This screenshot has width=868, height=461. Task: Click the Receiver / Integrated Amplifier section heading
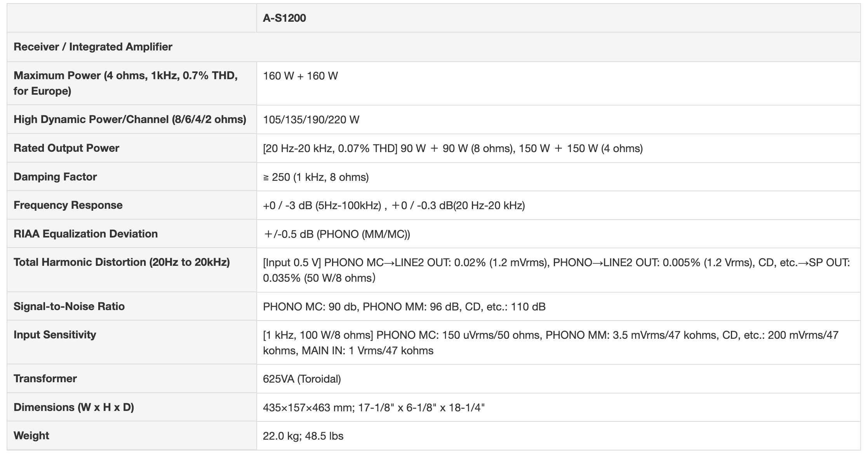93,47
